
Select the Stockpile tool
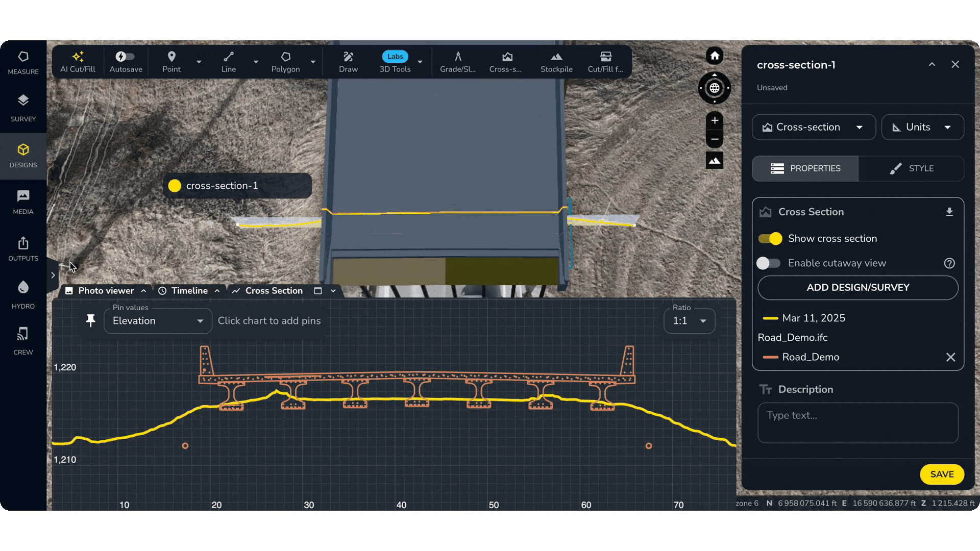point(556,62)
